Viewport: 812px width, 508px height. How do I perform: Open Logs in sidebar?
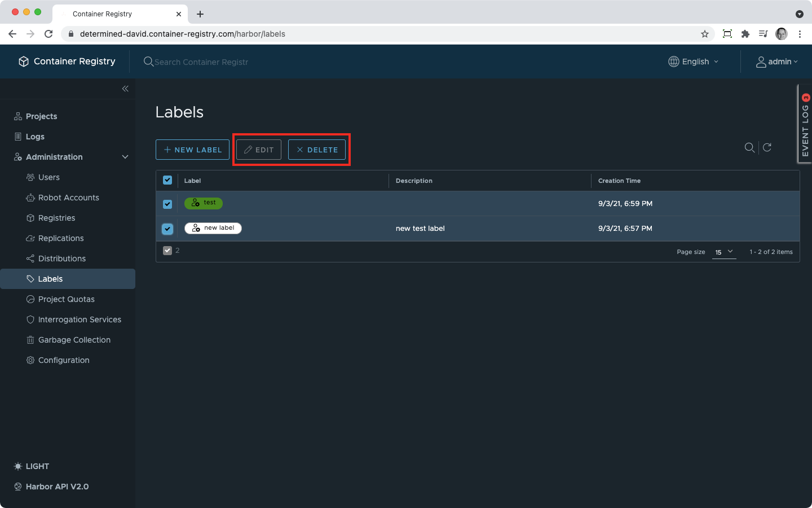point(35,137)
